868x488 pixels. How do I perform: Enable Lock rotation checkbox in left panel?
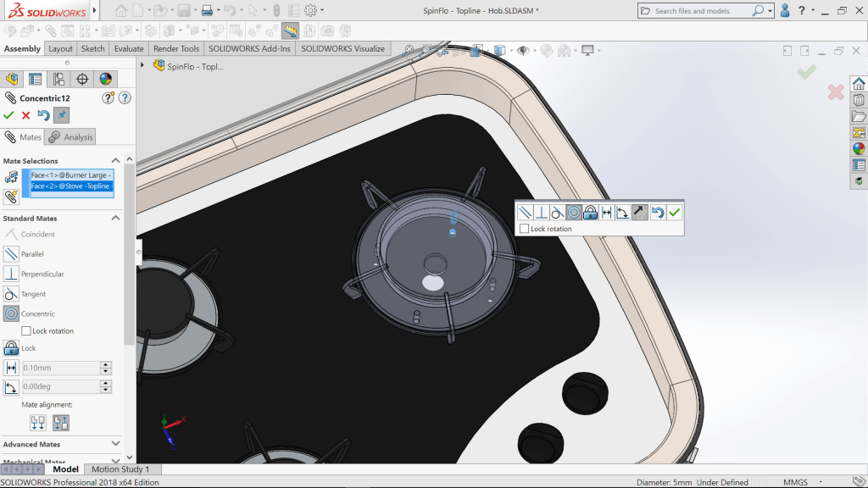point(26,331)
